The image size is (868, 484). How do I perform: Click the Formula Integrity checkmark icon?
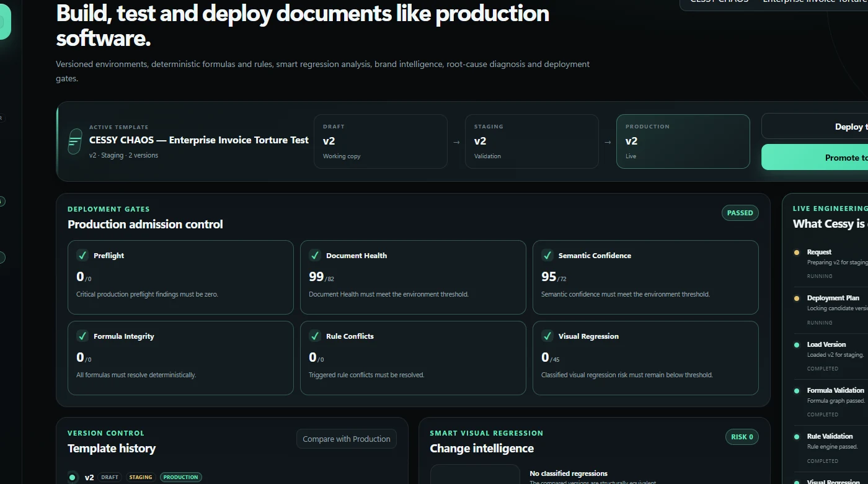(82, 336)
